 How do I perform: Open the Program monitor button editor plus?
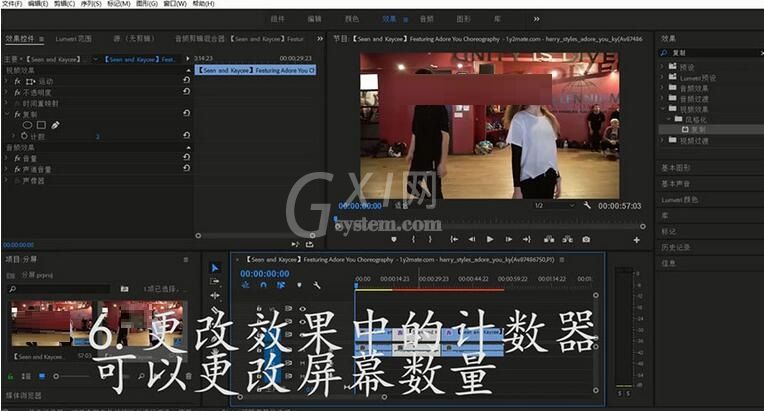click(636, 240)
